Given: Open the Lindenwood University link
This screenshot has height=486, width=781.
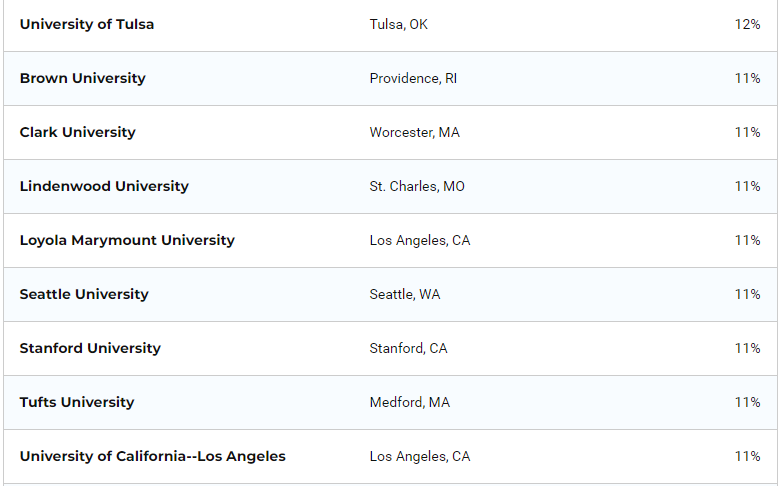Looking at the screenshot, I should coord(104,186).
